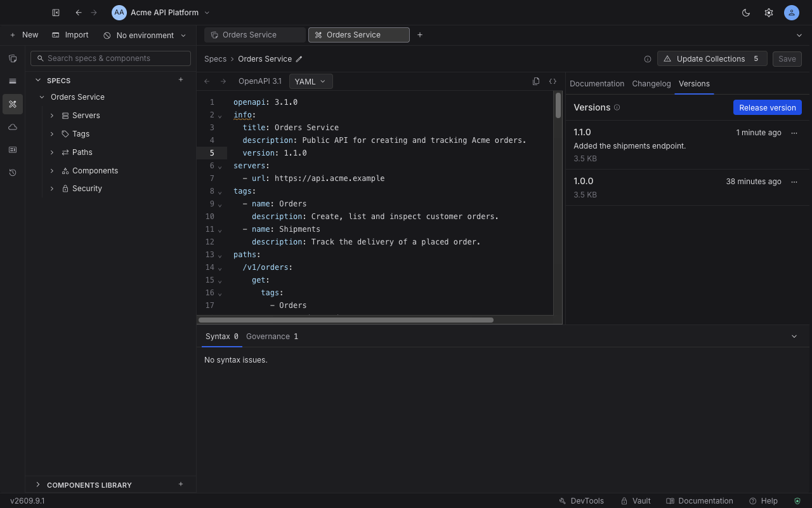Collapse the issues panel with chevron
812x508 pixels.
[794, 337]
